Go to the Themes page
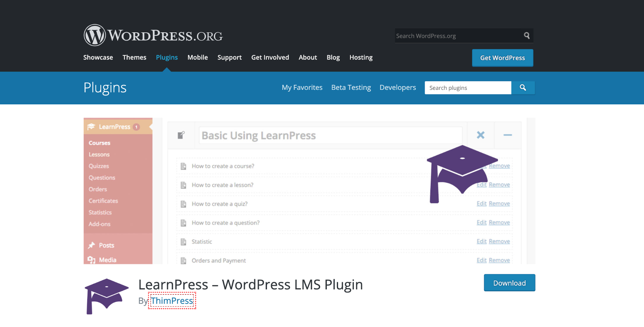644x327 pixels. pos(134,57)
